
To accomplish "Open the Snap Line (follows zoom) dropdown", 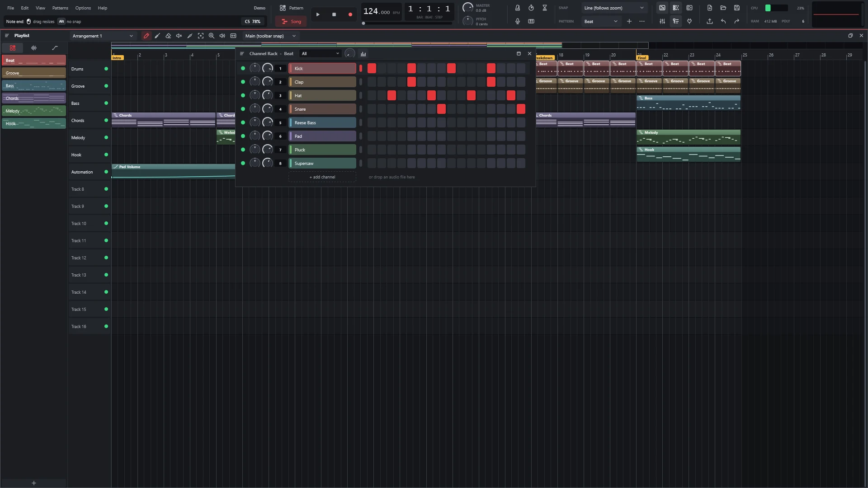I will click(614, 8).
